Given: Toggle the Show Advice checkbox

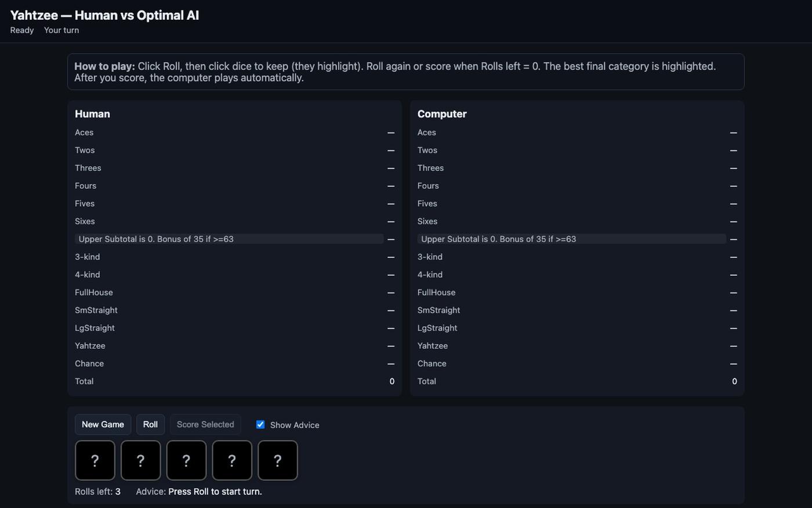Looking at the screenshot, I should 260,424.
